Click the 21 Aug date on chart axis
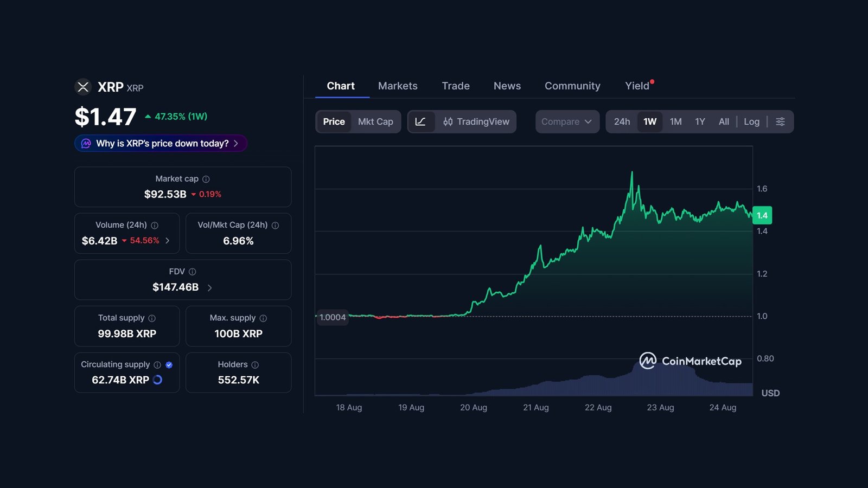This screenshot has width=868, height=488. [x=536, y=407]
